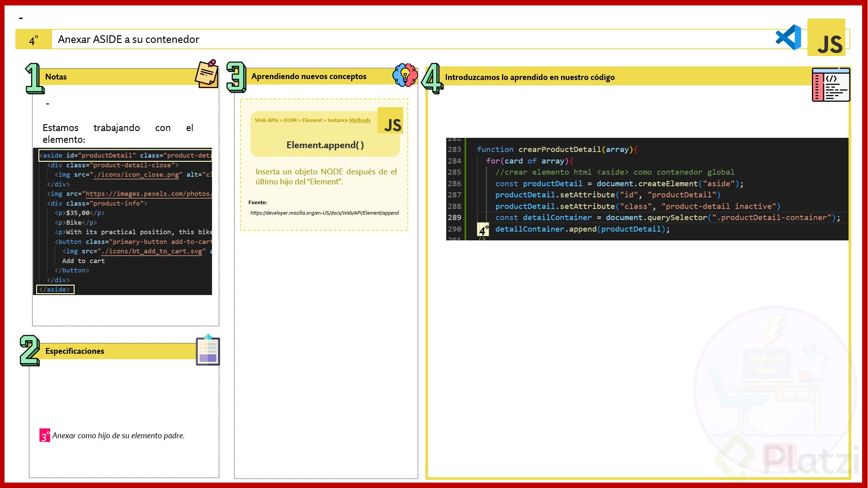868x488 pixels.
Task: Click the <p>Bike</p> code line
Action: tap(76, 223)
